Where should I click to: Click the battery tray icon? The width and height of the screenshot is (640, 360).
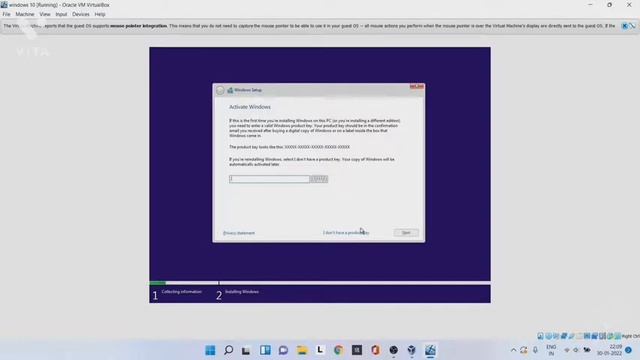click(587, 350)
